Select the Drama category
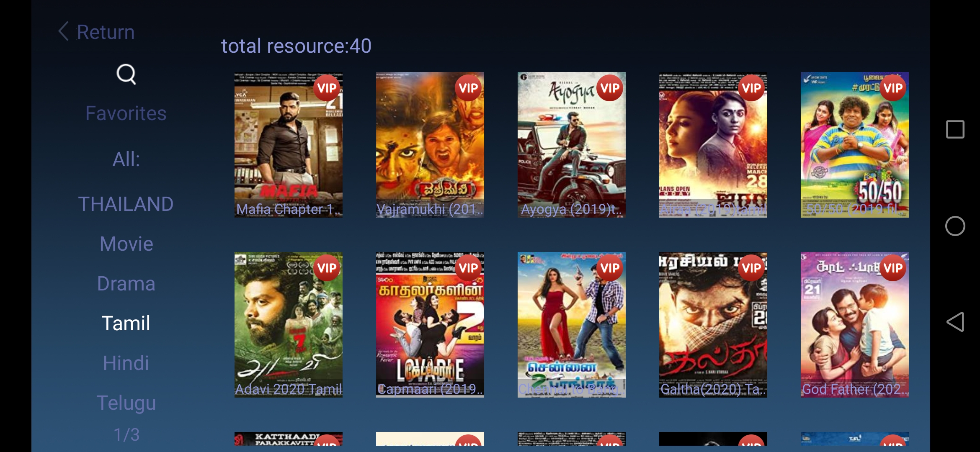The height and width of the screenshot is (452, 980). coord(126,284)
